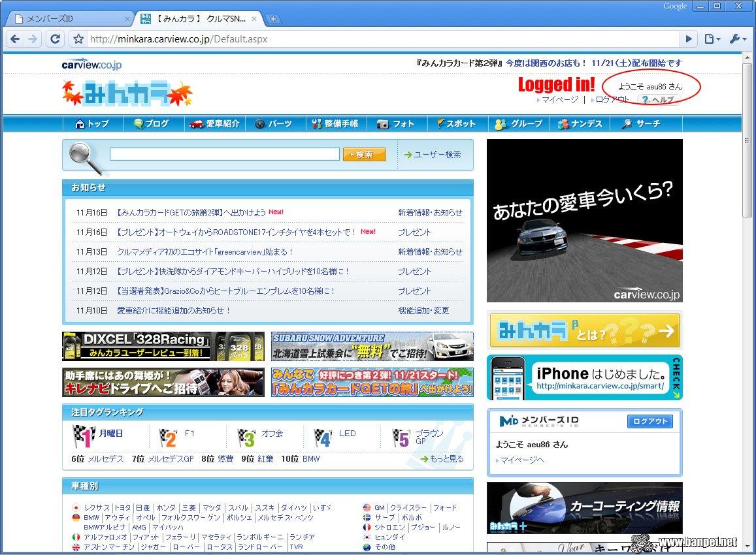Open the 整備手帳 navigation item

point(336,124)
